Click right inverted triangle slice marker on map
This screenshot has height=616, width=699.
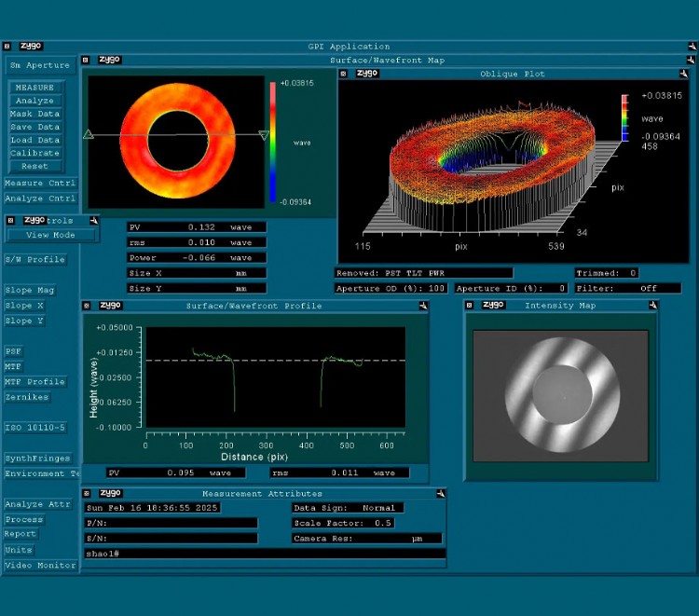coord(264,136)
